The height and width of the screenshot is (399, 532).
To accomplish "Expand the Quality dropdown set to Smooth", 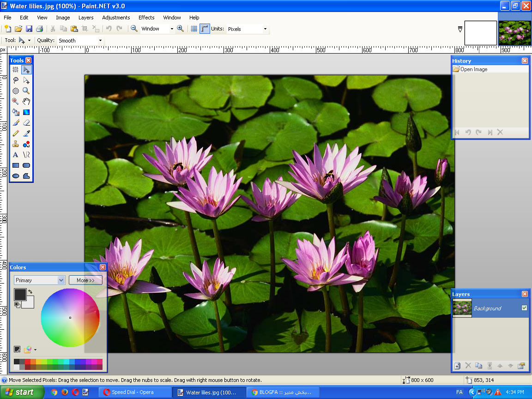I will (x=80, y=41).
